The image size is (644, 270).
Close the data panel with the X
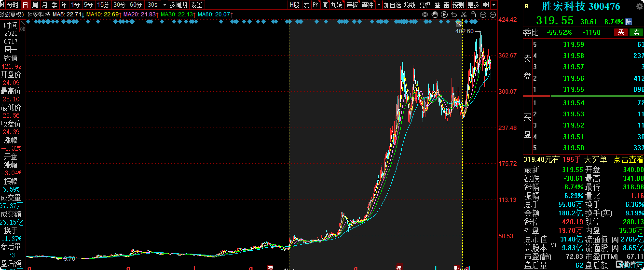(22, 23)
